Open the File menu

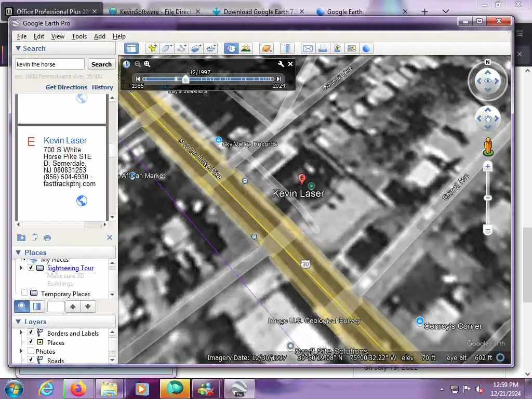coord(22,36)
